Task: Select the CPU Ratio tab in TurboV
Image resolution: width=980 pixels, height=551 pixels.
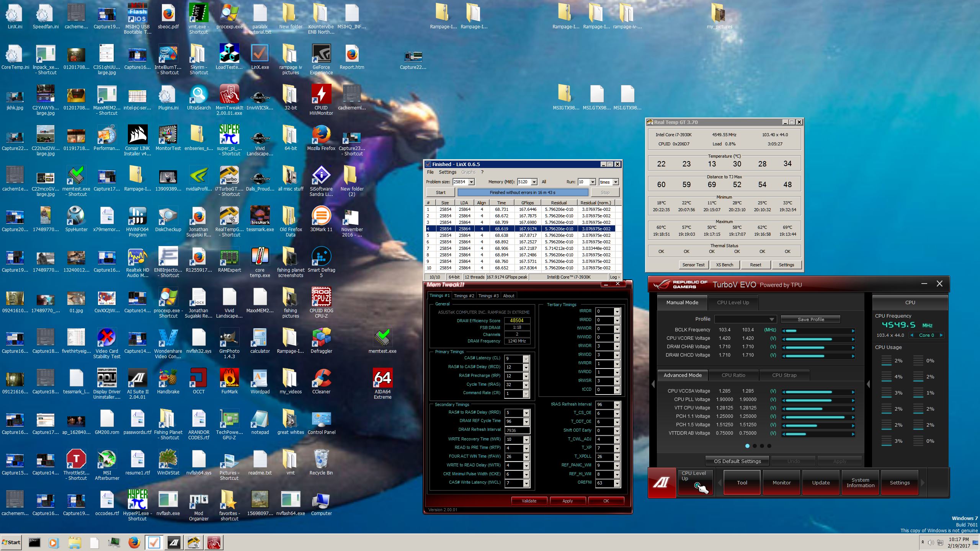Action: 733,375
